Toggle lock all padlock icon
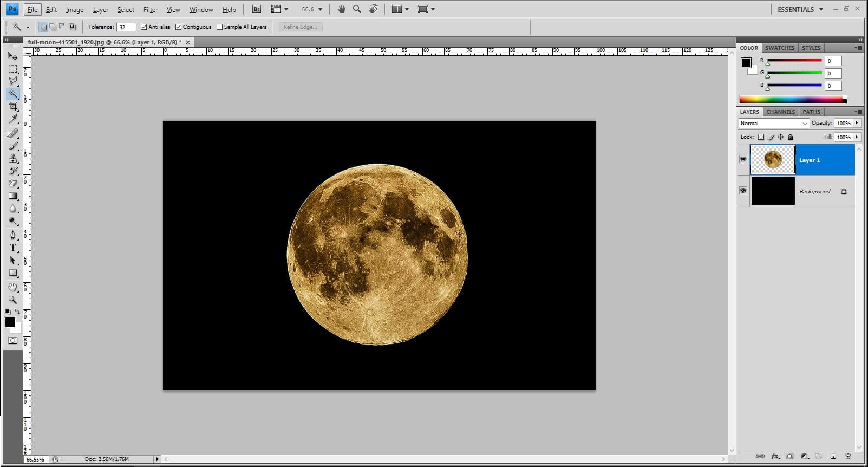Viewport: 868px width, 467px height. coord(790,137)
